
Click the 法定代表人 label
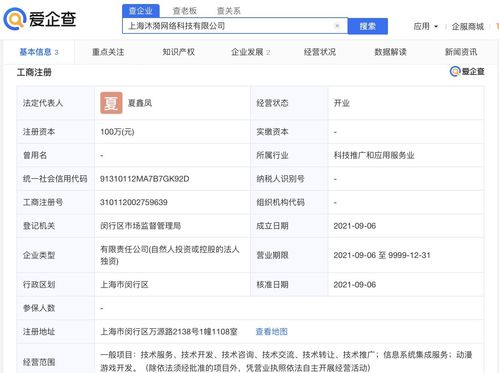(43, 103)
